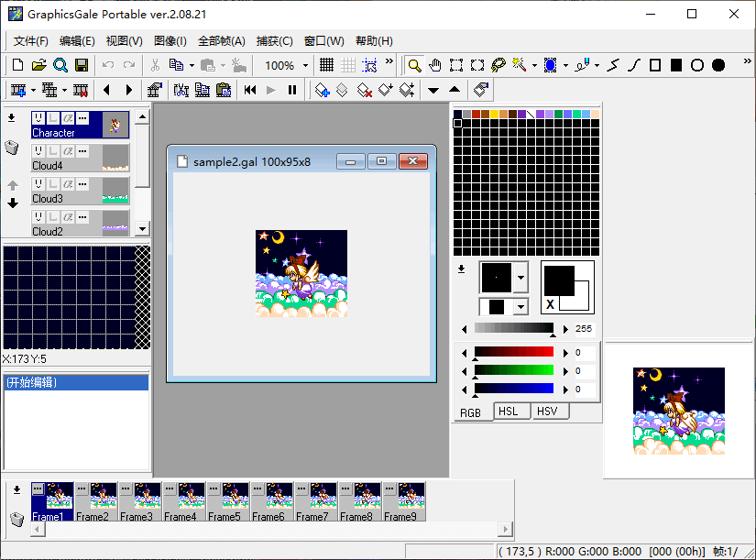Screen dimensions: 756x560
Task: Toggle visibility of the Character layer
Action: tap(38, 118)
